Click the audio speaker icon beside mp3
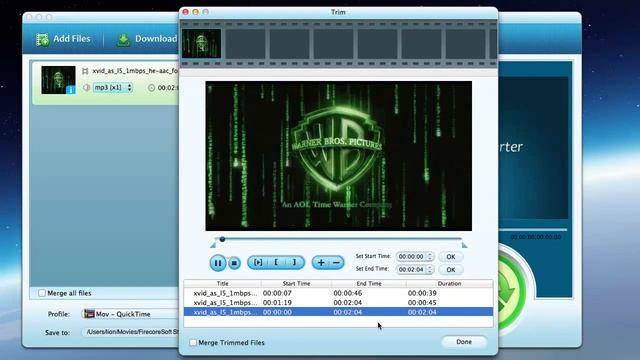The image size is (640, 360). (x=86, y=87)
